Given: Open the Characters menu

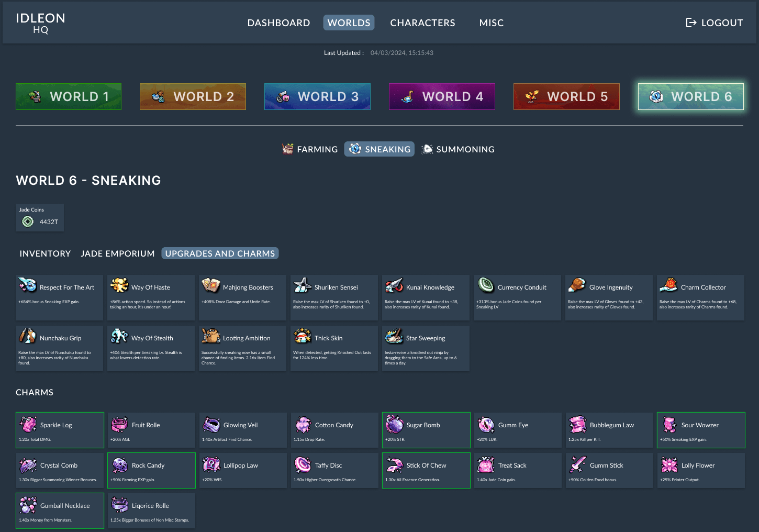Looking at the screenshot, I should pos(422,23).
